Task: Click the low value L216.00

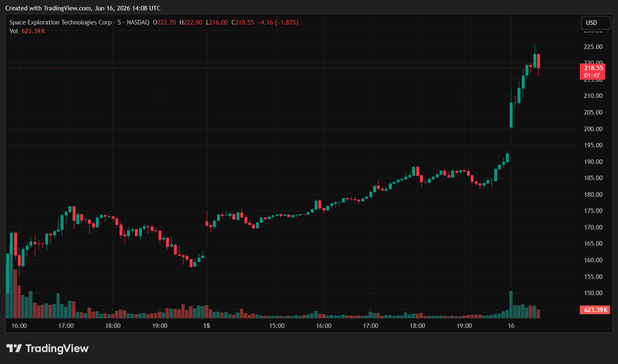Action: coord(217,22)
